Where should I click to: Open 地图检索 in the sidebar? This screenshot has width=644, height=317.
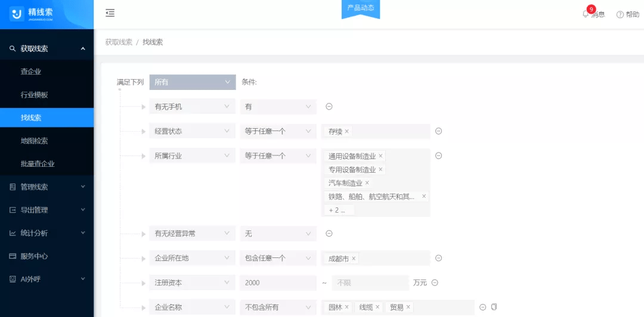(x=34, y=141)
